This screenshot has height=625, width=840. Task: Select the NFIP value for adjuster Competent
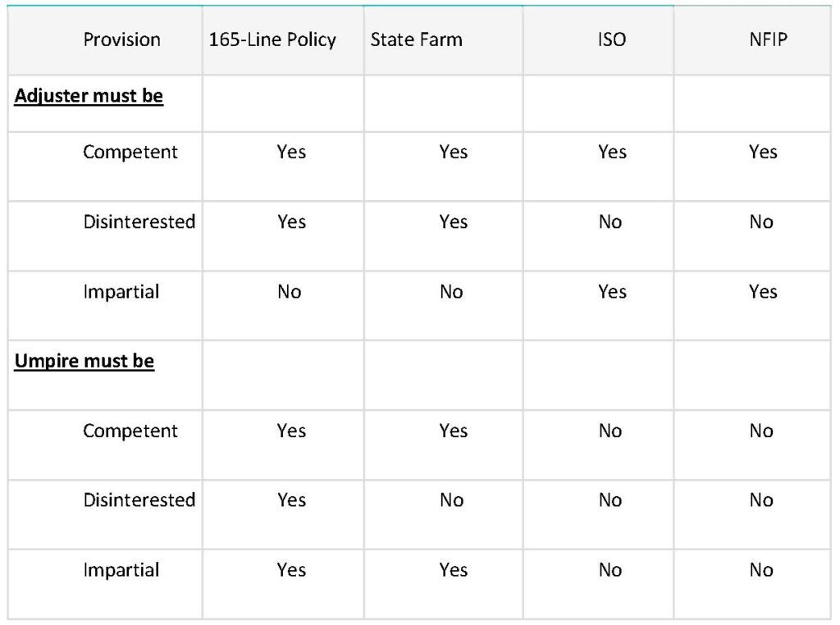pos(762,152)
